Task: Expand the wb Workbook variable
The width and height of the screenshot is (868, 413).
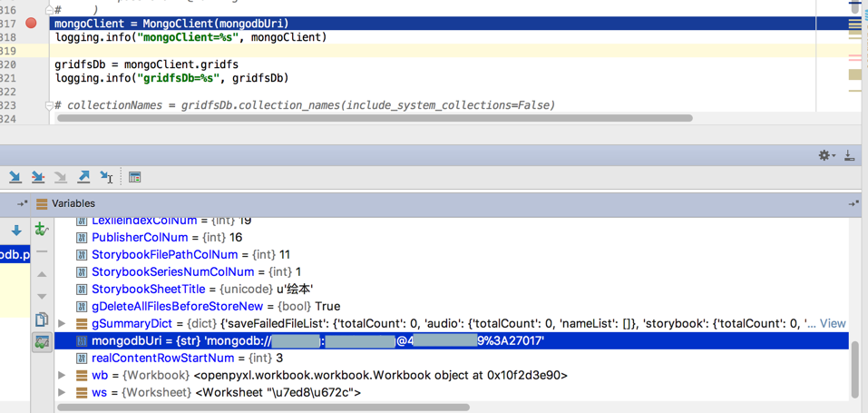Action: [x=62, y=375]
